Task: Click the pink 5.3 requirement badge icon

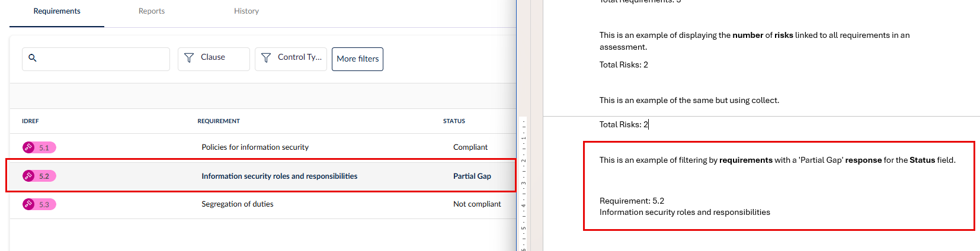Action: (29, 204)
